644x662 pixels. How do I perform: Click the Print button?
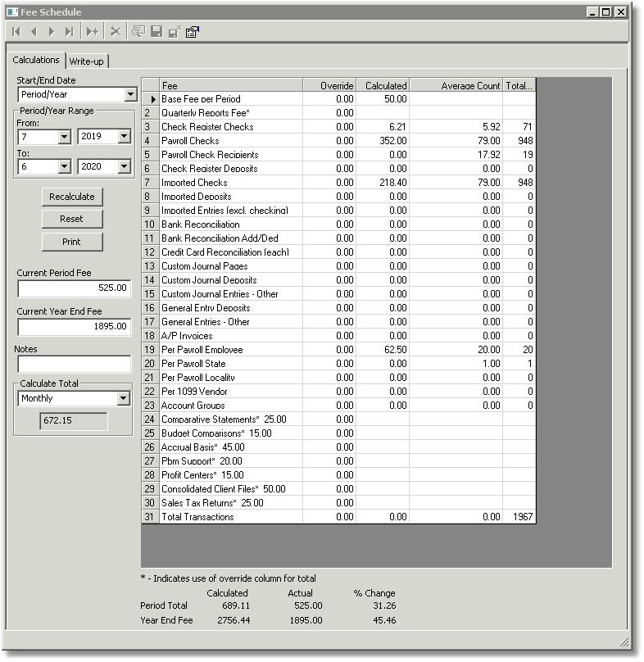[x=72, y=242]
